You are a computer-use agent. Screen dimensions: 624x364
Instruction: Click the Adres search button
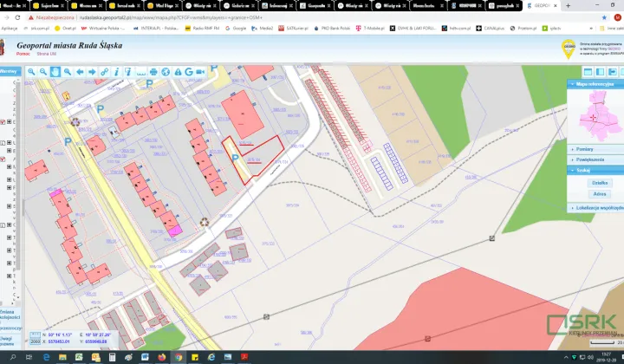[x=600, y=194]
